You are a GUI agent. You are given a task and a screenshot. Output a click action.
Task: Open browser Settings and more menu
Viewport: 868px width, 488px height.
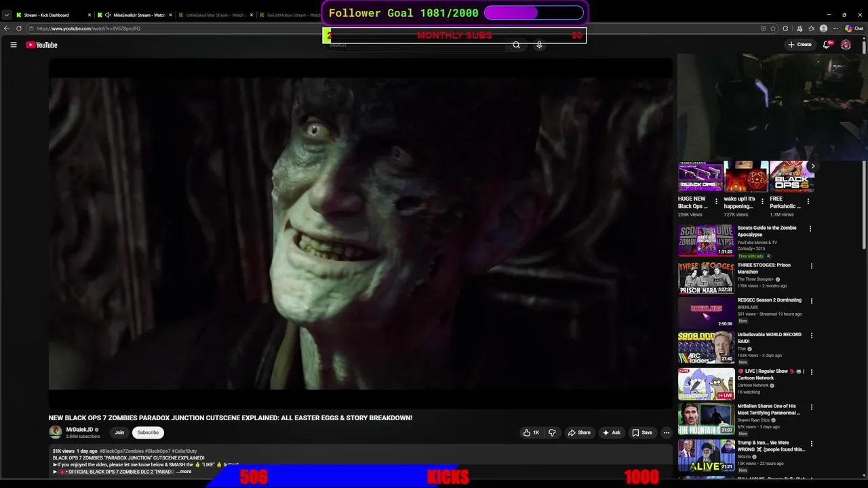click(835, 28)
